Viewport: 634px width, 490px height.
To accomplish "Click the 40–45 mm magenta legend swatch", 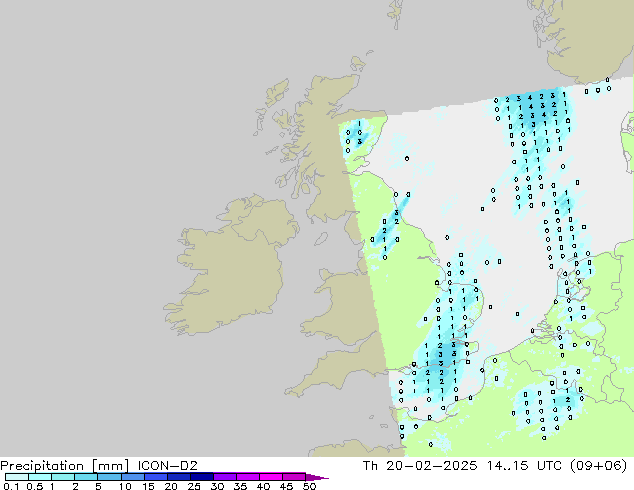I will pyautogui.click(x=271, y=477).
